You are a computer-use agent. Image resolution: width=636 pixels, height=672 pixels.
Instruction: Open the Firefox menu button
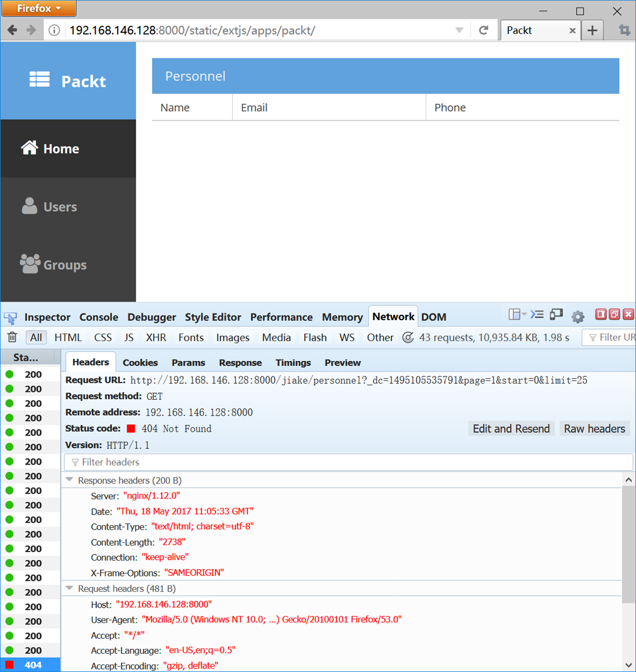point(39,8)
